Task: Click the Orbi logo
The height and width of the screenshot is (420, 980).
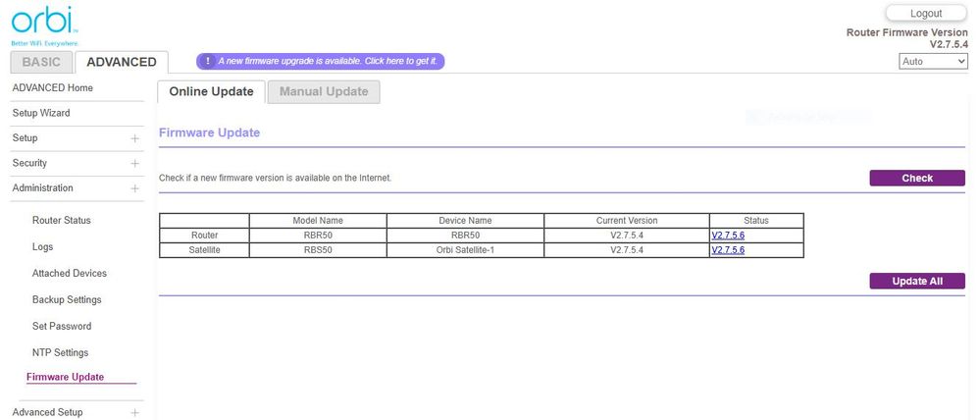Action: [x=44, y=26]
